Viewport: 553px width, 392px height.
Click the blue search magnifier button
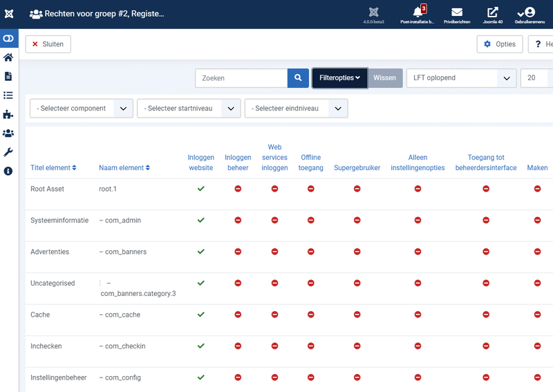point(298,78)
